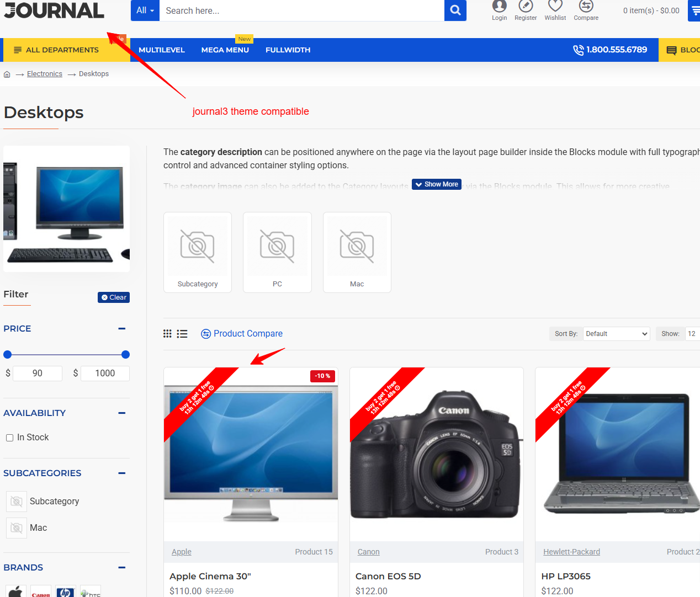700x597 pixels.
Task: Click the maximum price slider handle
Action: coord(125,354)
